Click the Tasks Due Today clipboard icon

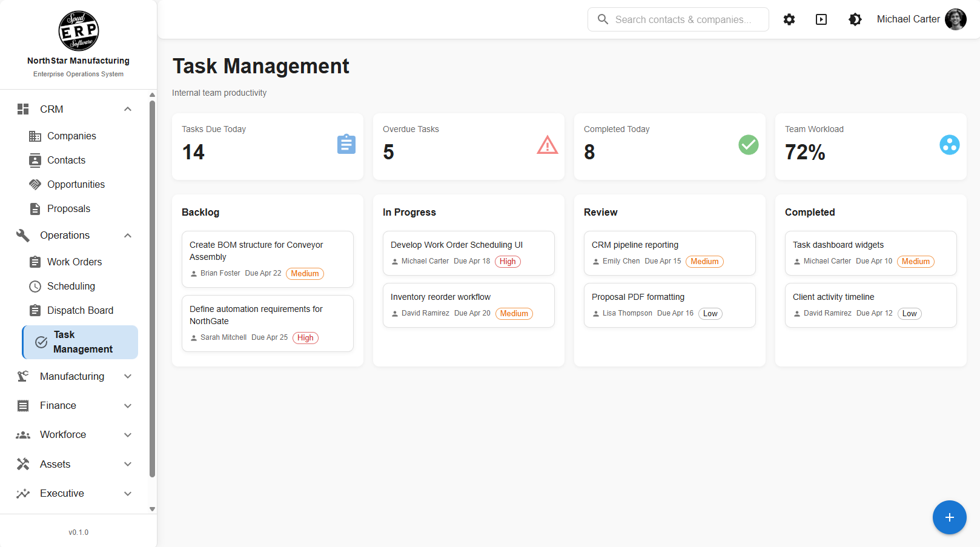(346, 145)
